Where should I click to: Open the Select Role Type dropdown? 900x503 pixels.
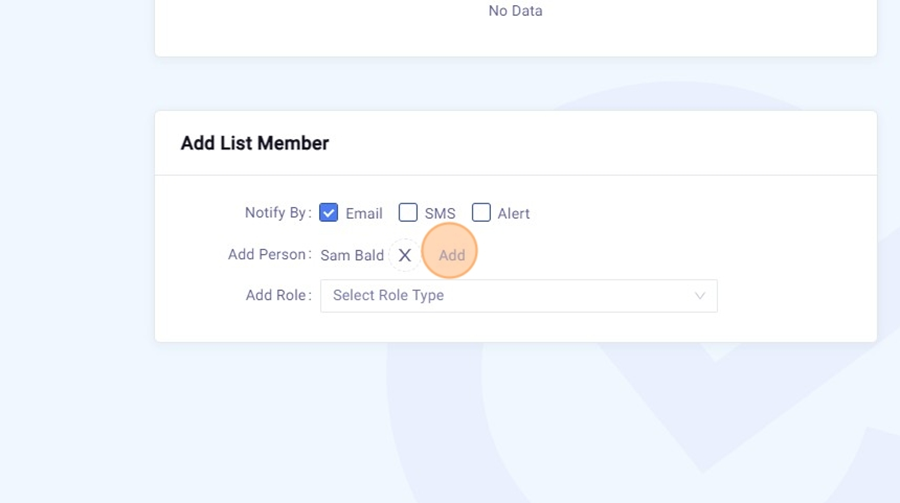pos(518,296)
